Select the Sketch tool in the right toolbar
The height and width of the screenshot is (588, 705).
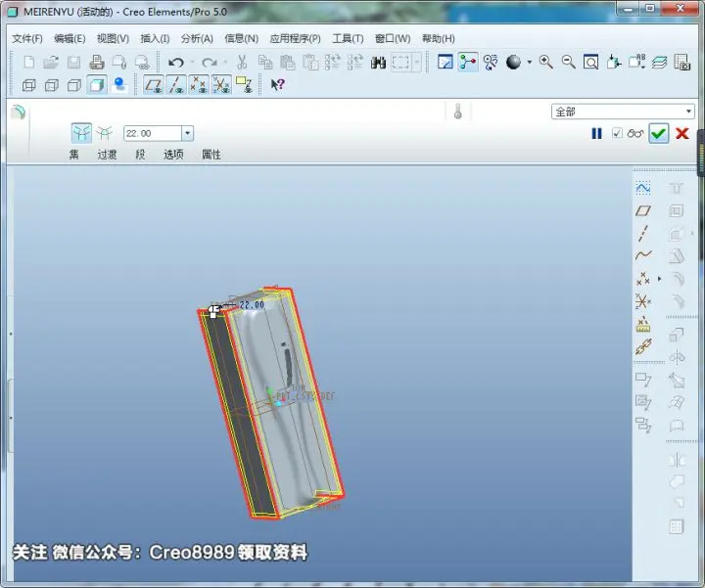[x=643, y=187]
